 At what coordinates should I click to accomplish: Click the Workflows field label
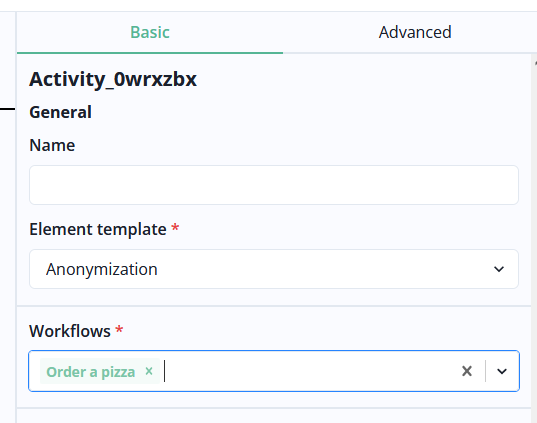tap(70, 331)
